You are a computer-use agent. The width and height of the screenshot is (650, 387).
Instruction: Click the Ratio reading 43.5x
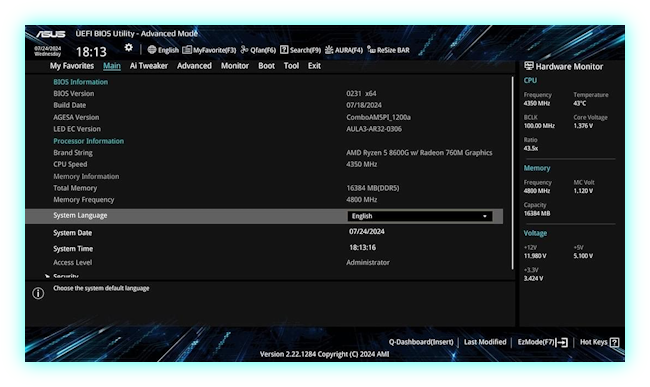pos(531,148)
